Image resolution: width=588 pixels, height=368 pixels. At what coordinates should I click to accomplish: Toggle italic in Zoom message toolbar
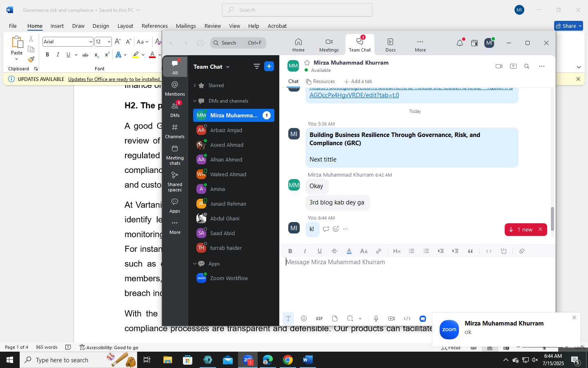[305, 251]
